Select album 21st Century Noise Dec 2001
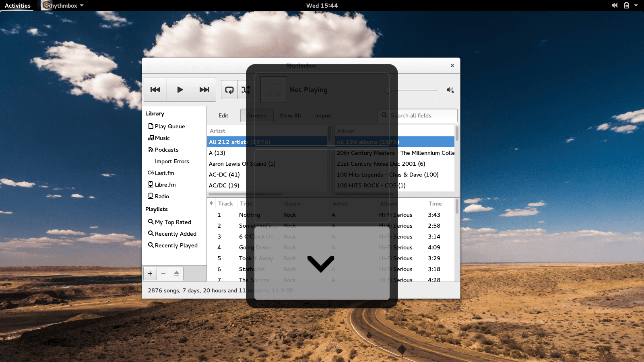The width and height of the screenshot is (644, 362). click(x=394, y=164)
